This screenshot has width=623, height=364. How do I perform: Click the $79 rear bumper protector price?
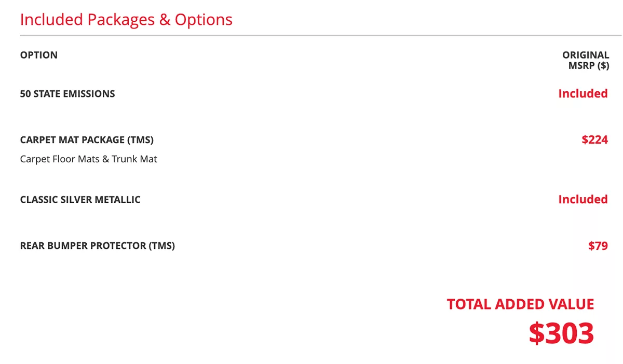coord(598,246)
